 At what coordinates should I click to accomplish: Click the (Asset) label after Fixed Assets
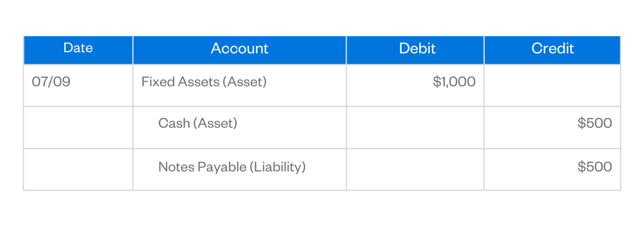click(244, 82)
